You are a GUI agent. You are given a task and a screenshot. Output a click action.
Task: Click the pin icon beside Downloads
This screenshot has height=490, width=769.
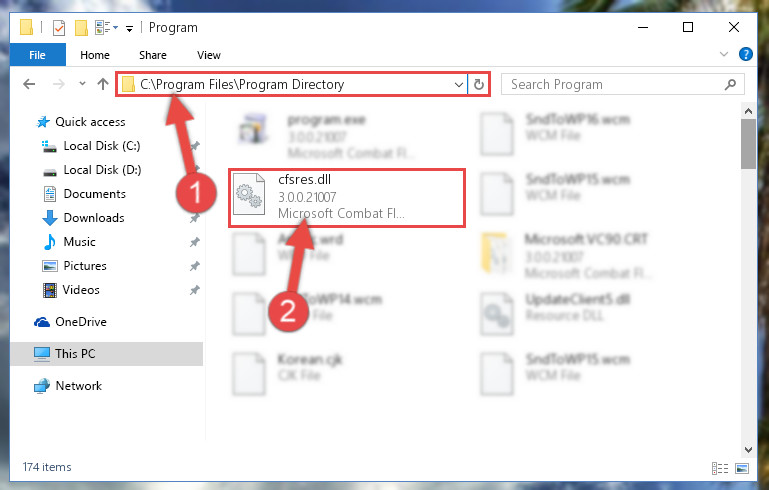click(x=195, y=218)
